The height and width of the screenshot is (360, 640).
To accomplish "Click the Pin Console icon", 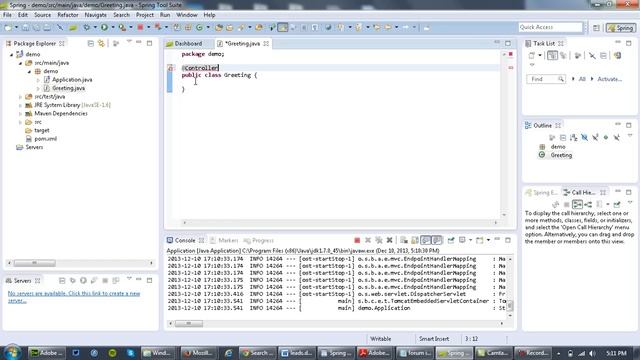I will [x=451, y=240].
